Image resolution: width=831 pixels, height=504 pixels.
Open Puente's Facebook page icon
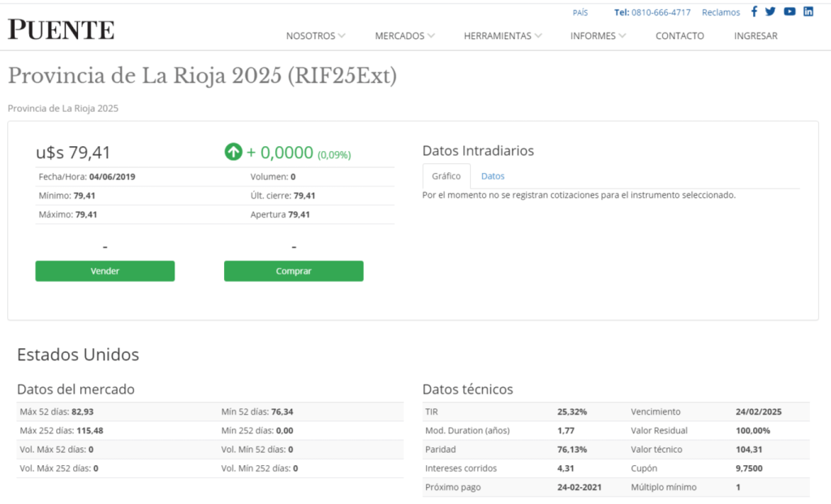tap(754, 11)
